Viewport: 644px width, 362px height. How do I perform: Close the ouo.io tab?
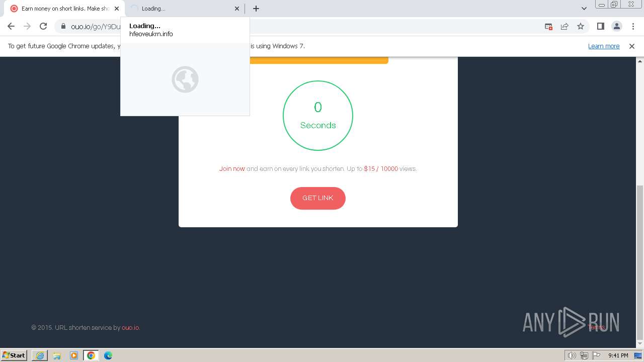tap(116, 9)
